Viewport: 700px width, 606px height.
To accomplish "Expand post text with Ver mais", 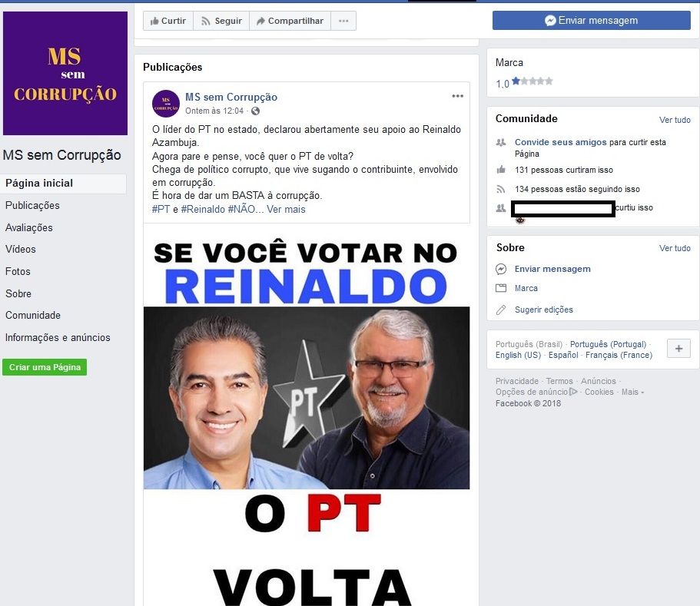I will coord(286,209).
